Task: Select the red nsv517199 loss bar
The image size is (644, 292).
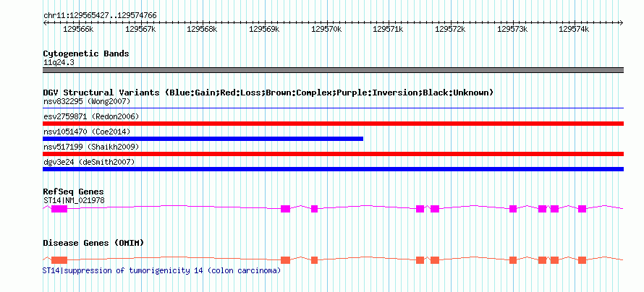Action: point(333,154)
